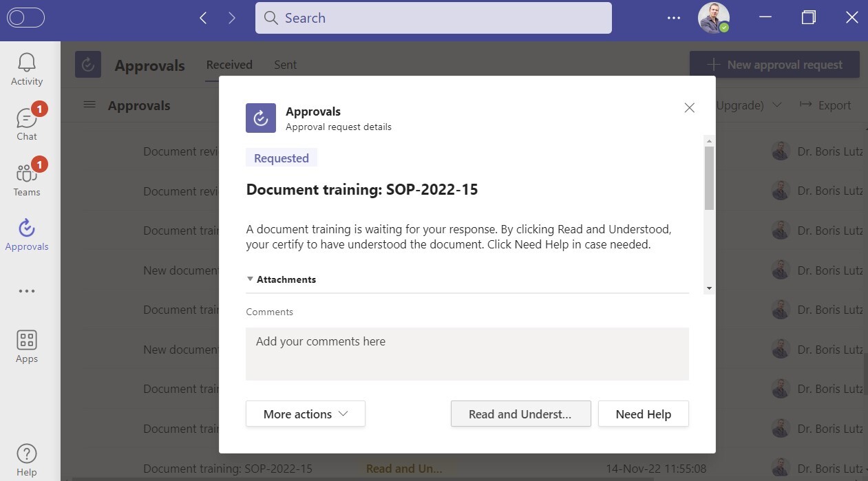The image size is (868, 481).
Task: Click the Need Help button
Action: point(644,414)
